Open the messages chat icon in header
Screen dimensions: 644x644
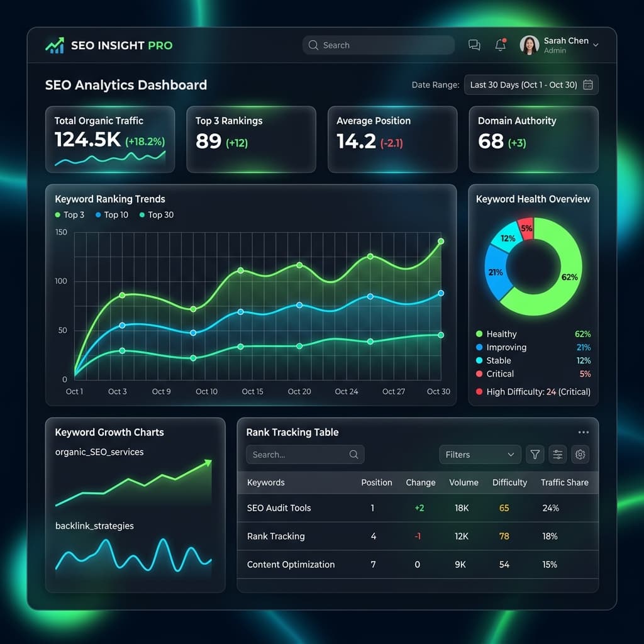pyautogui.click(x=474, y=45)
